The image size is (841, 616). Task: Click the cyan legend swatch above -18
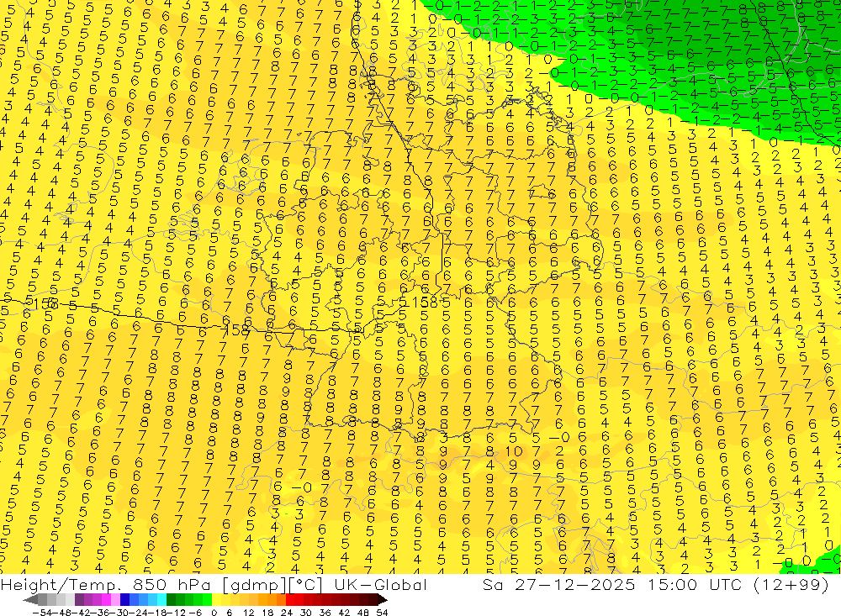click(161, 600)
